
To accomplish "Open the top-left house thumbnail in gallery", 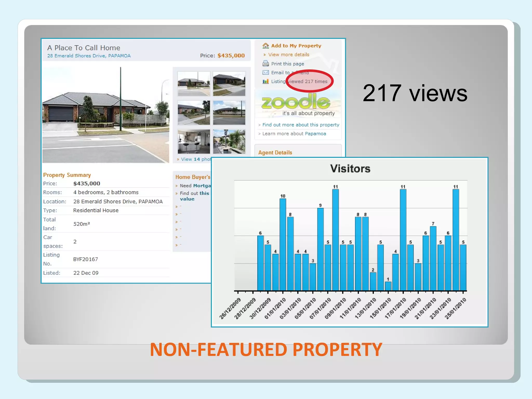I will [194, 84].
